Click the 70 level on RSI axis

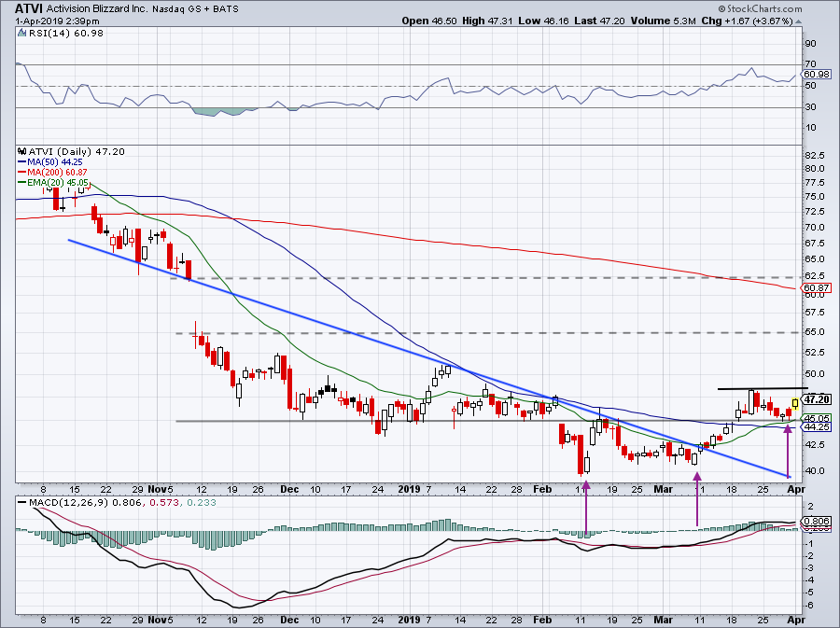click(810, 64)
